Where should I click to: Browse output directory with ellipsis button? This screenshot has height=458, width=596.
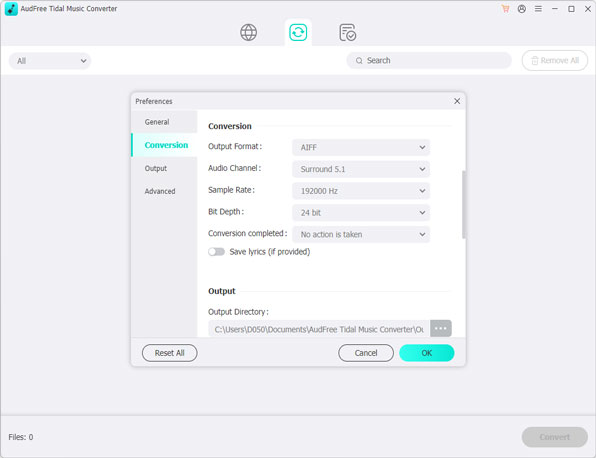pyautogui.click(x=441, y=328)
